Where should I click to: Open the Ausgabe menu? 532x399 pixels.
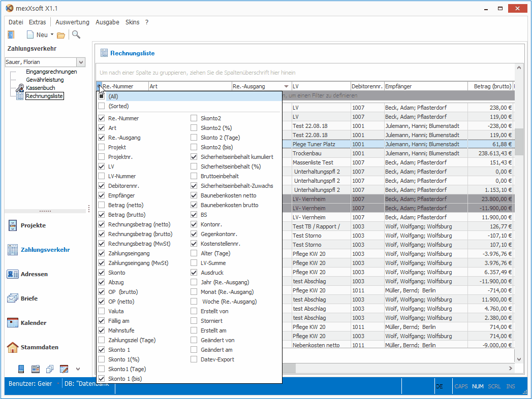click(x=107, y=22)
